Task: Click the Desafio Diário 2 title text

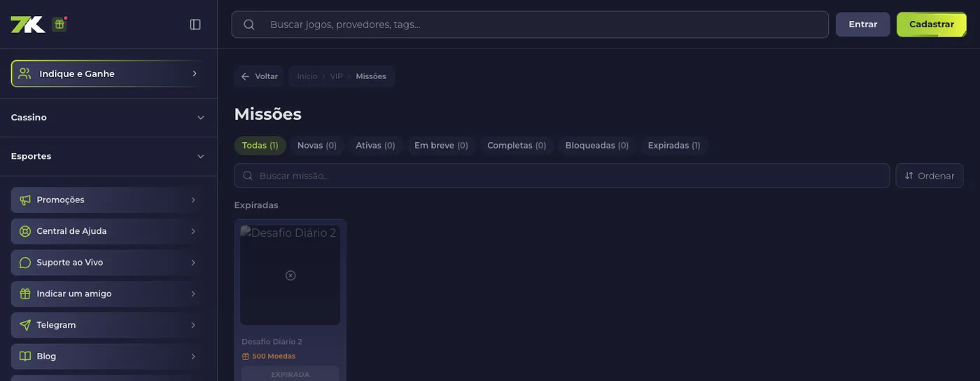Action: tap(272, 342)
